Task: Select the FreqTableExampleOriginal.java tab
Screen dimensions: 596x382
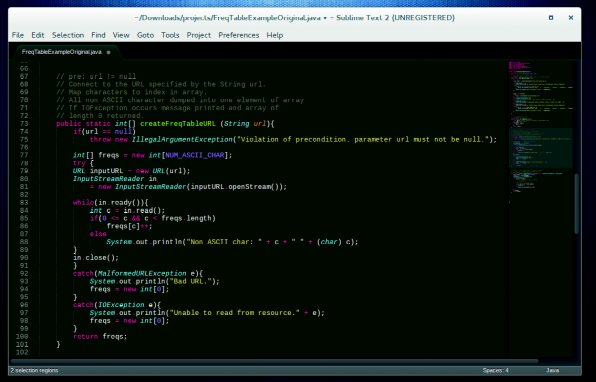Action: (62, 52)
